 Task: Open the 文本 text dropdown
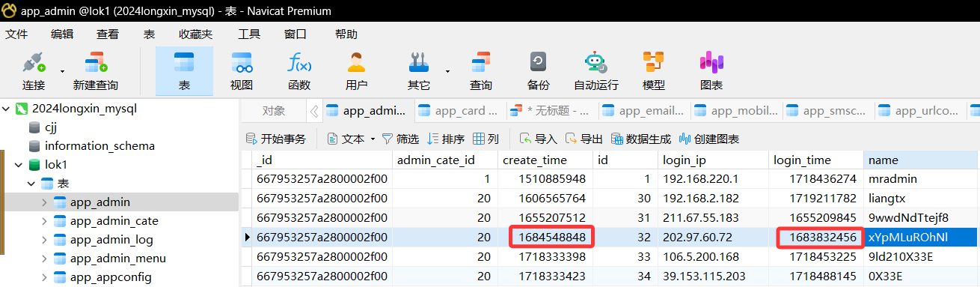(x=351, y=139)
